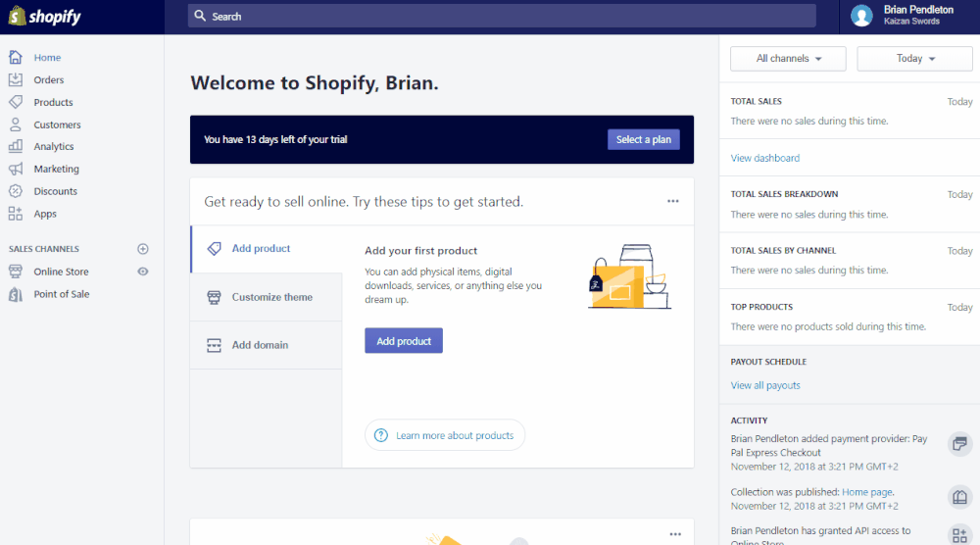Select the Add domain tip tab
Screen dimensions: 980x545
point(267,345)
